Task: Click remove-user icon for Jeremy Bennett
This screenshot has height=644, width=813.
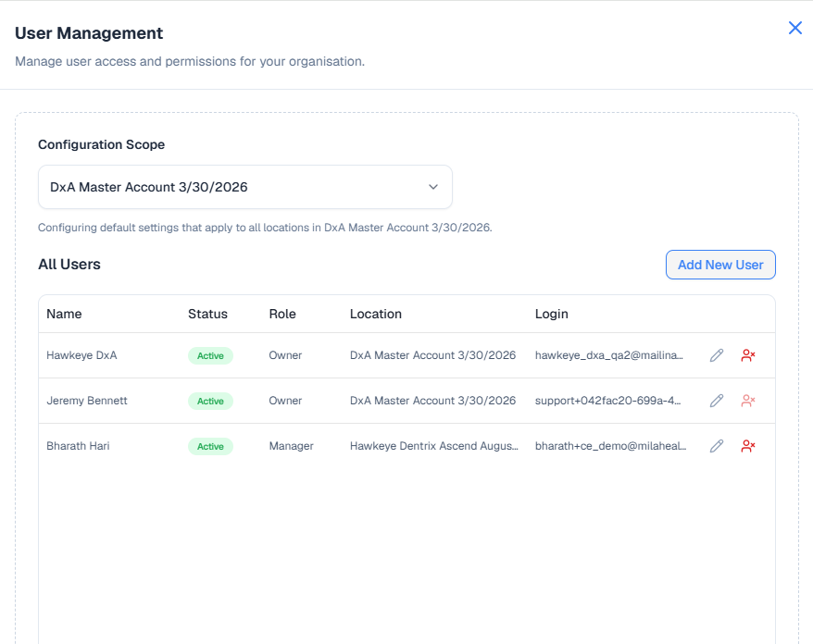Action: (748, 401)
